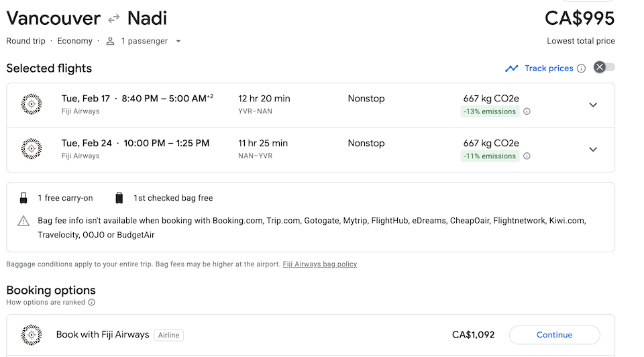Open the Fiji Airways bag policy link
The width and height of the screenshot is (644, 357).
(x=319, y=264)
